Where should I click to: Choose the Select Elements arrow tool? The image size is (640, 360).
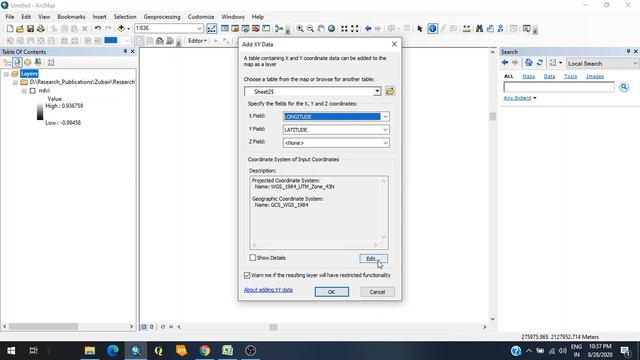click(420, 29)
